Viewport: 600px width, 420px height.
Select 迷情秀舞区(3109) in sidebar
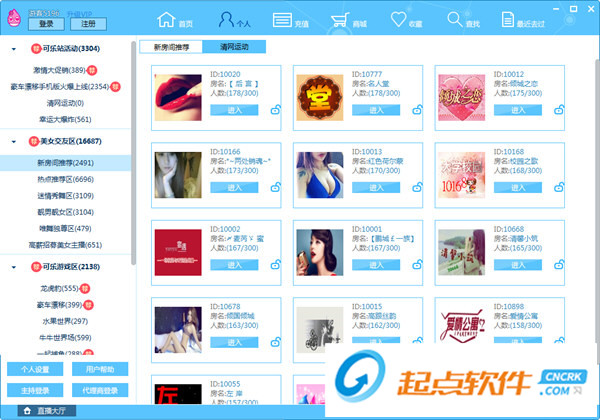click(x=65, y=196)
